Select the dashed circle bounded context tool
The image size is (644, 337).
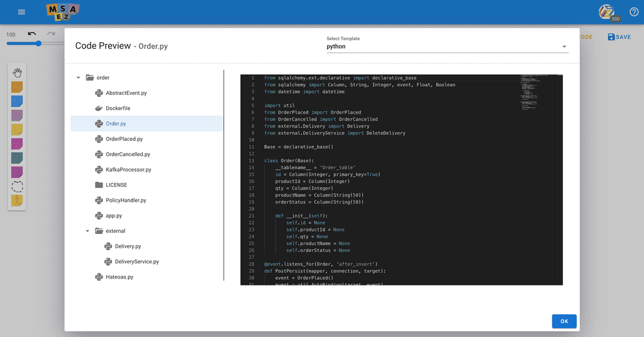[x=17, y=187]
